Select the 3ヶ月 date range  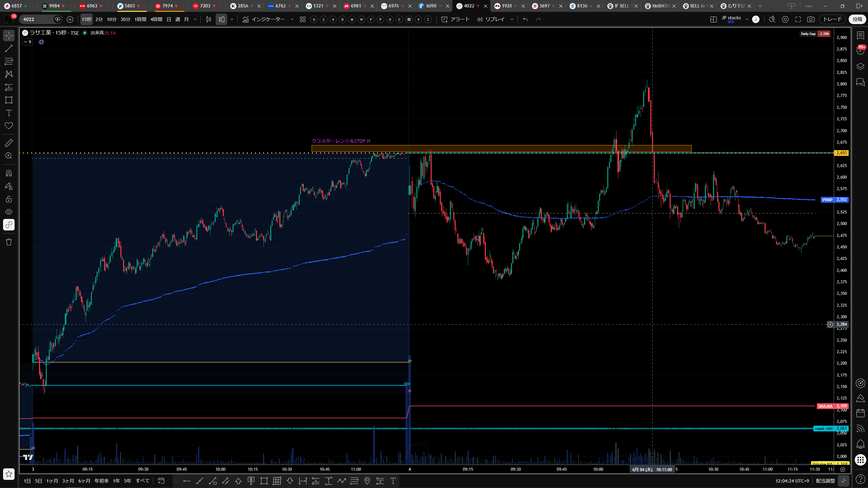[x=68, y=481]
